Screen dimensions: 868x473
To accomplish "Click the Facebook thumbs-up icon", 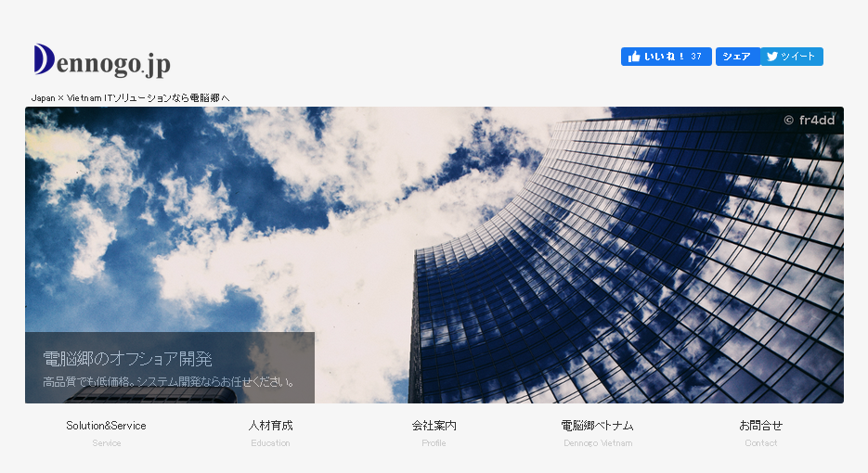I will coord(634,57).
